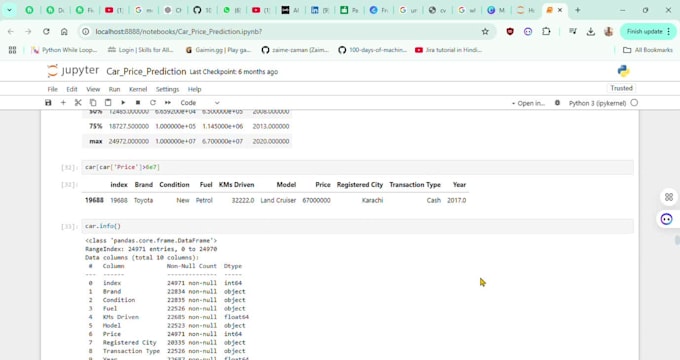Image resolution: width=680 pixels, height=360 pixels.
Task: Open the Run menu
Action: click(x=114, y=89)
